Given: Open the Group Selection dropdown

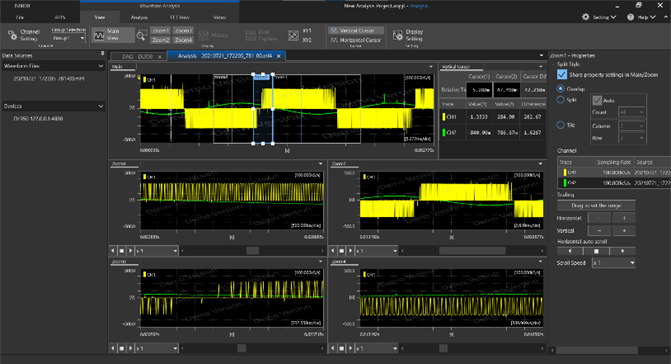Looking at the screenshot, I should [x=68, y=38].
